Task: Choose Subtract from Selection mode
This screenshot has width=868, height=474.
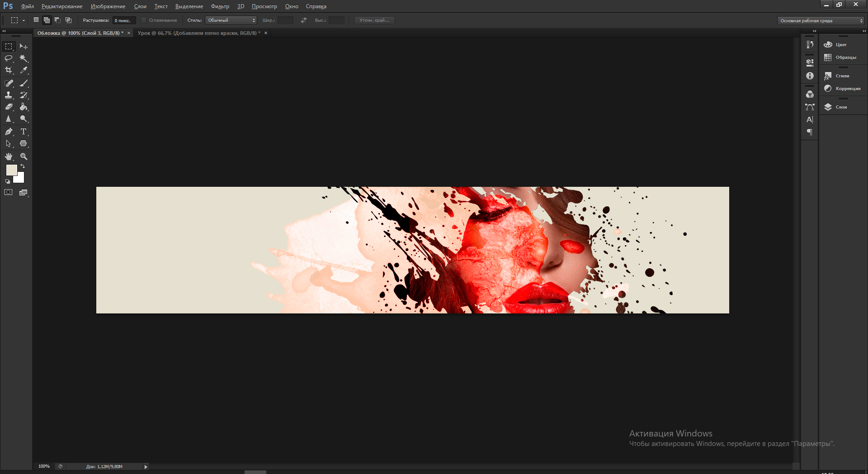Action: [x=57, y=20]
